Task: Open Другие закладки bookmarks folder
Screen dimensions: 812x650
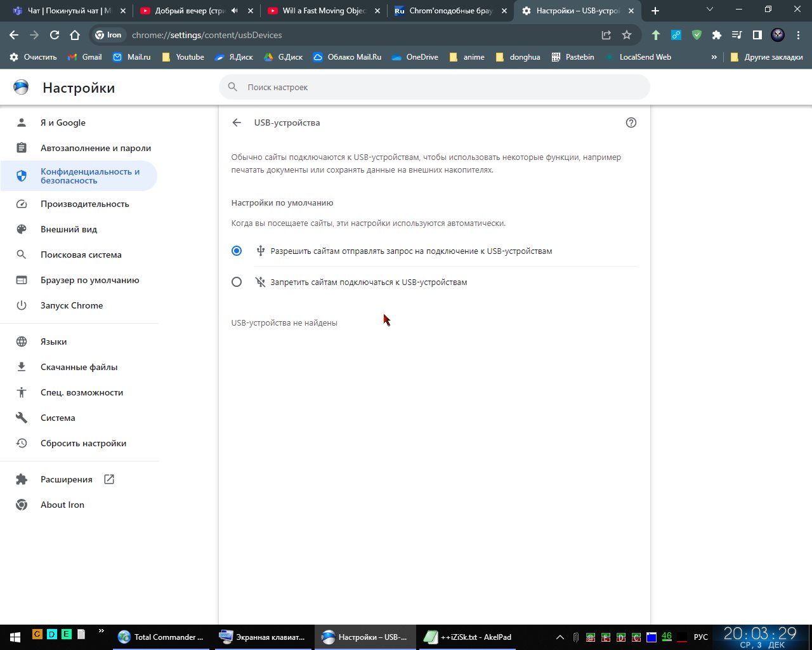Action: 766,57
